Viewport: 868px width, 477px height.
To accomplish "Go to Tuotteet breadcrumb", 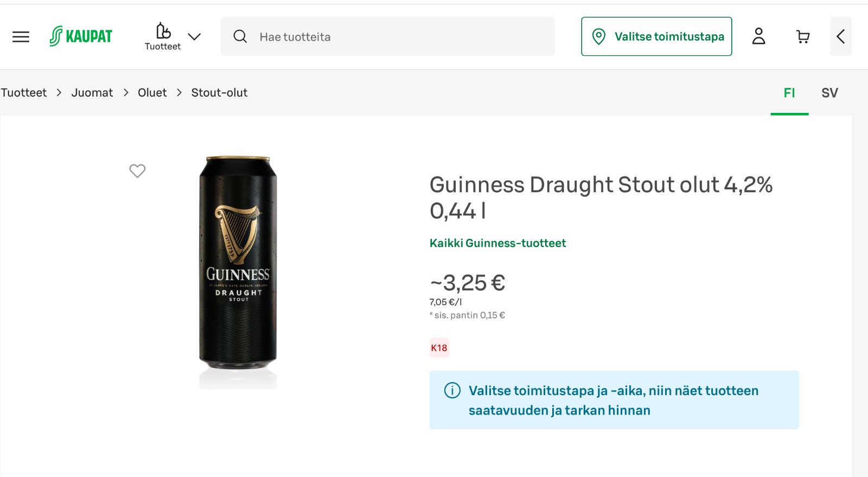I will [24, 93].
